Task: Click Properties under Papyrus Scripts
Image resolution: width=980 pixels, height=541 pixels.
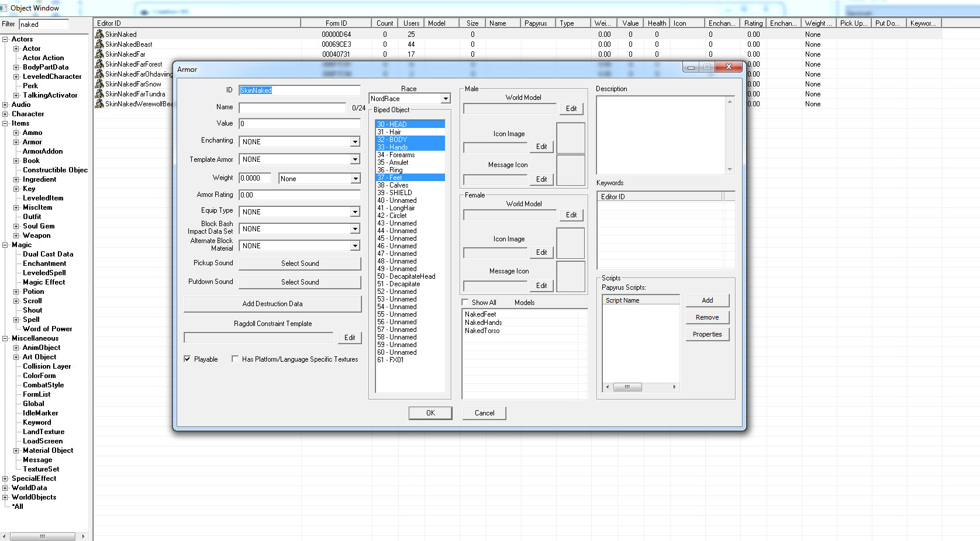Action: click(x=708, y=334)
